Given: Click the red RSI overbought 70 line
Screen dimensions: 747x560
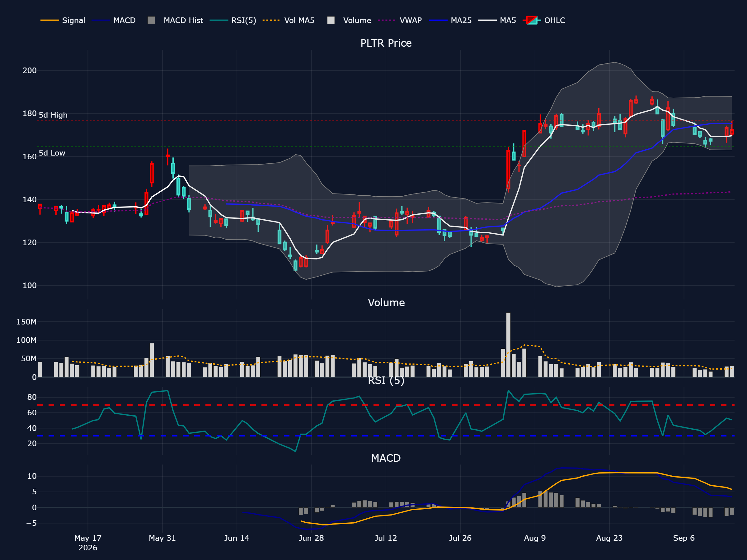Looking at the screenshot, I should click(386, 405).
